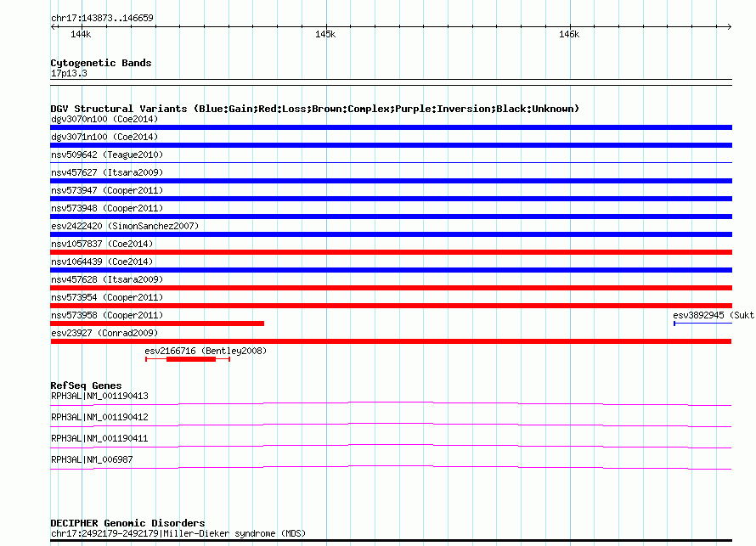The image size is (756, 546).
Task: Click the dgv3070n100 (Coe2014) label
Action: click(x=104, y=119)
